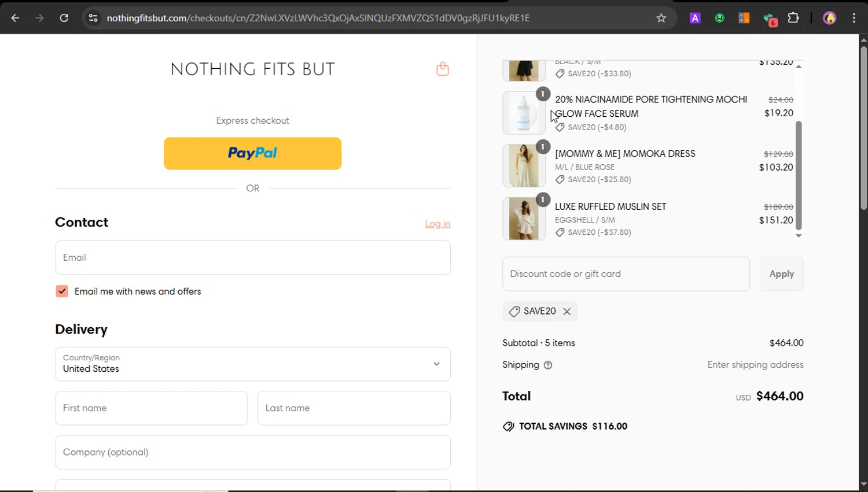Focus the Last name field
Image resolution: width=868 pixels, height=492 pixels.
(x=354, y=408)
